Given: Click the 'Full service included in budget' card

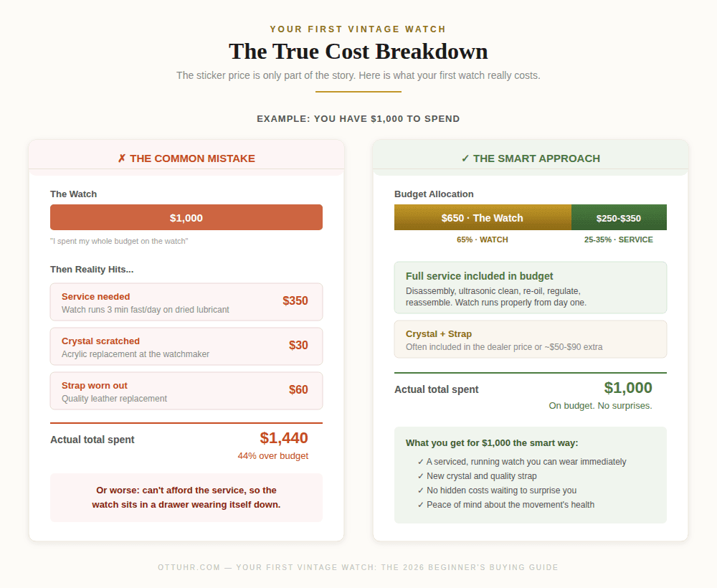Looking at the screenshot, I should pos(531,288).
